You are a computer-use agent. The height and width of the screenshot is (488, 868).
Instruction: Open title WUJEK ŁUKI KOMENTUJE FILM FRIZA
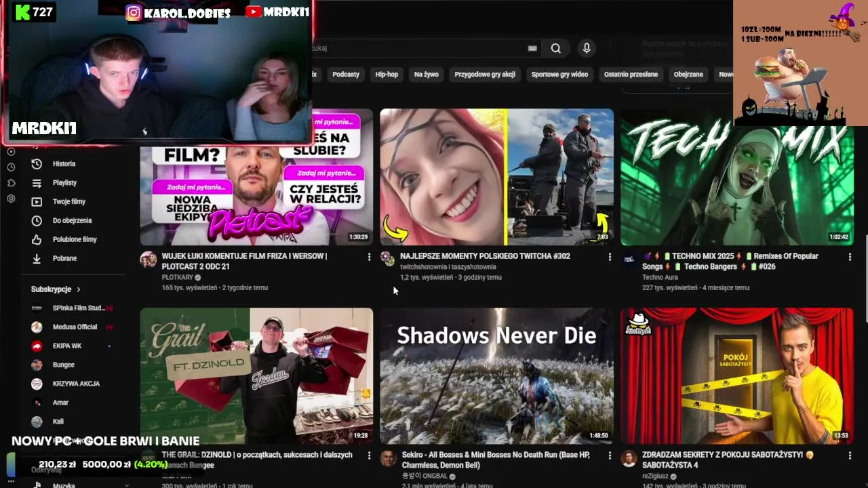(244, 261)
